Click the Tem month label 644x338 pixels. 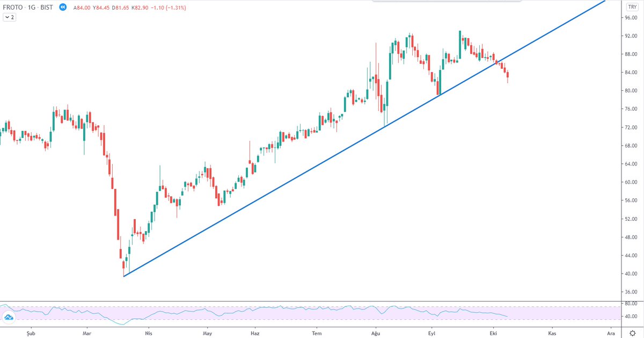(x=317, y=333)
